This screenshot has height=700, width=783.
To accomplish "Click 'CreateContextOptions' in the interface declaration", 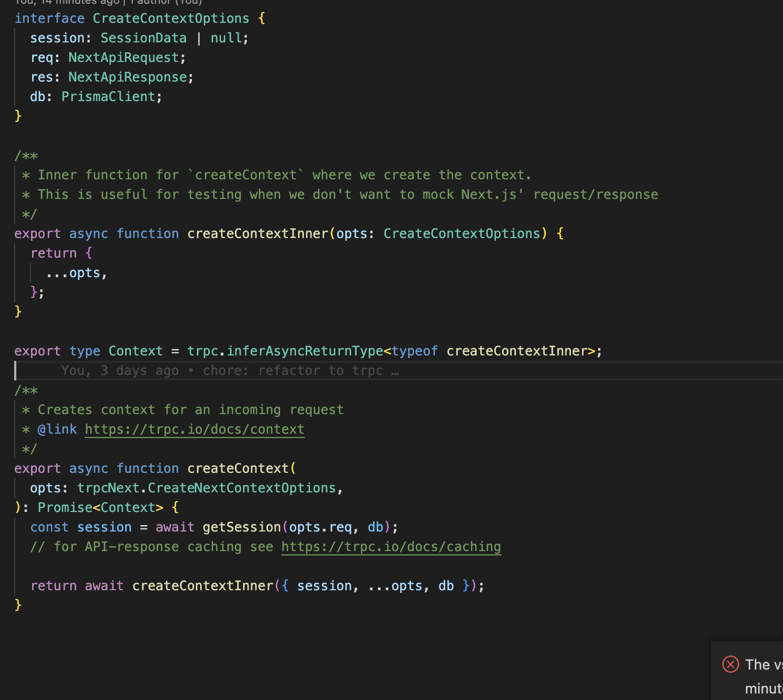I will tap(171, 18).
